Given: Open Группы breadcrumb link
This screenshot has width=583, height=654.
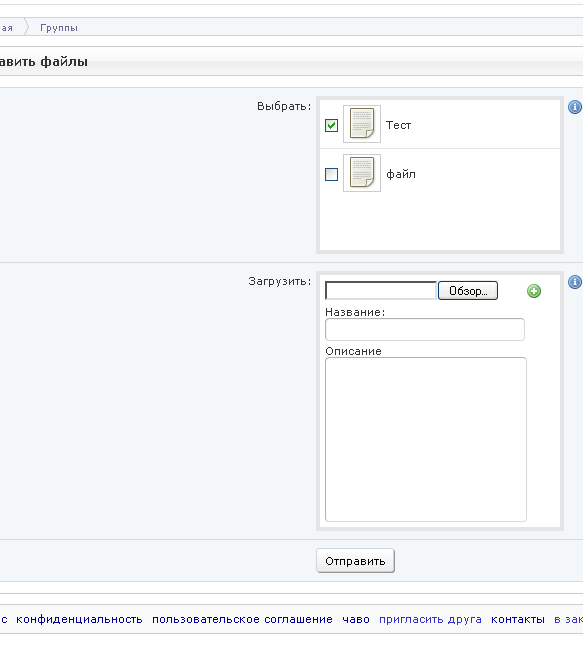Looking at the screenshot, I should pos(59,28).
